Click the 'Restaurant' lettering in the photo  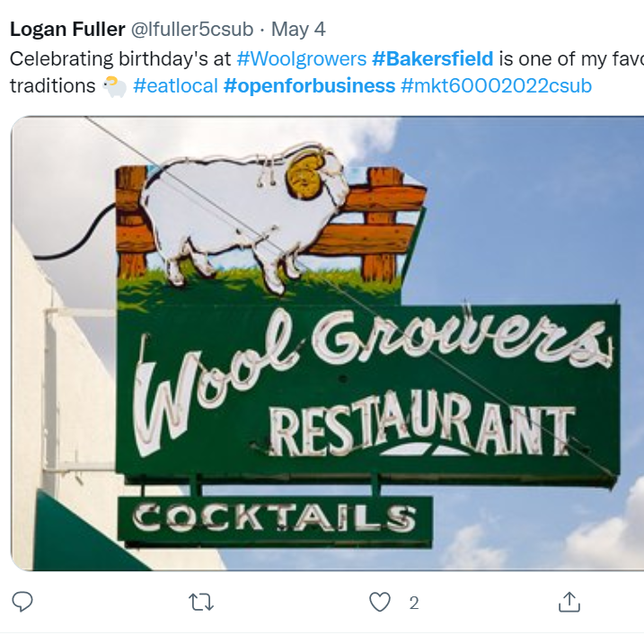(420, 431)
